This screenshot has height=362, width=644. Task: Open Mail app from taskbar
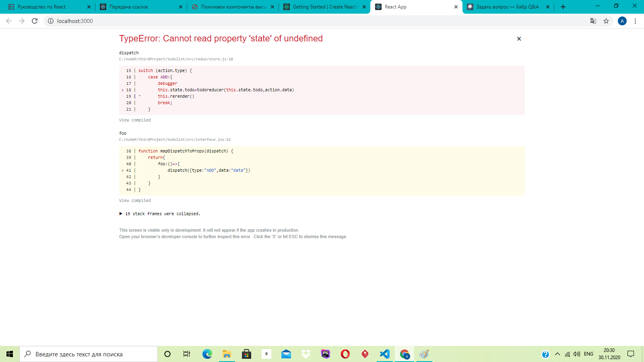click(286, 354)
